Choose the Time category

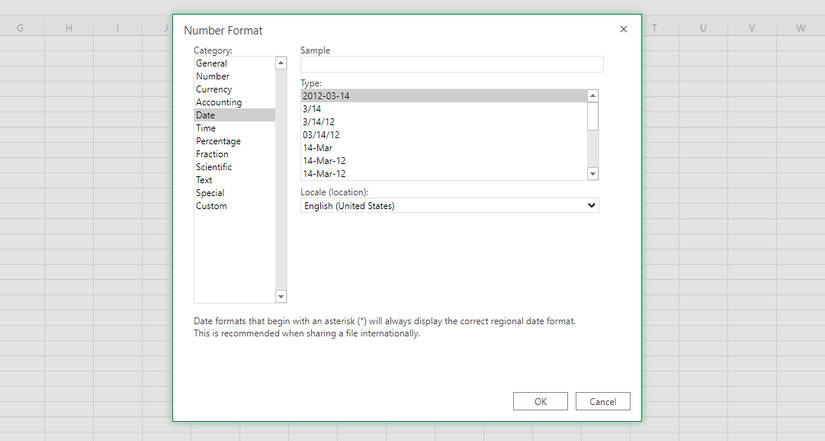click(x=206, y=128)
